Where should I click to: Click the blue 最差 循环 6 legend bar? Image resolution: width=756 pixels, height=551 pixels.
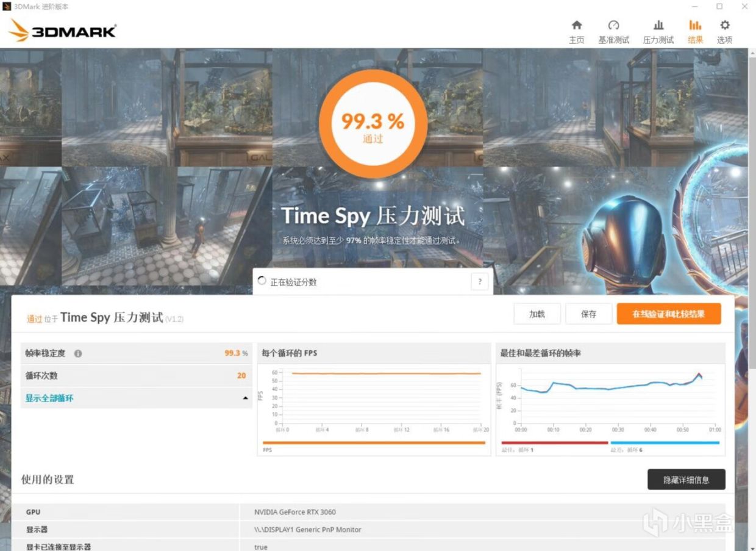665,442
